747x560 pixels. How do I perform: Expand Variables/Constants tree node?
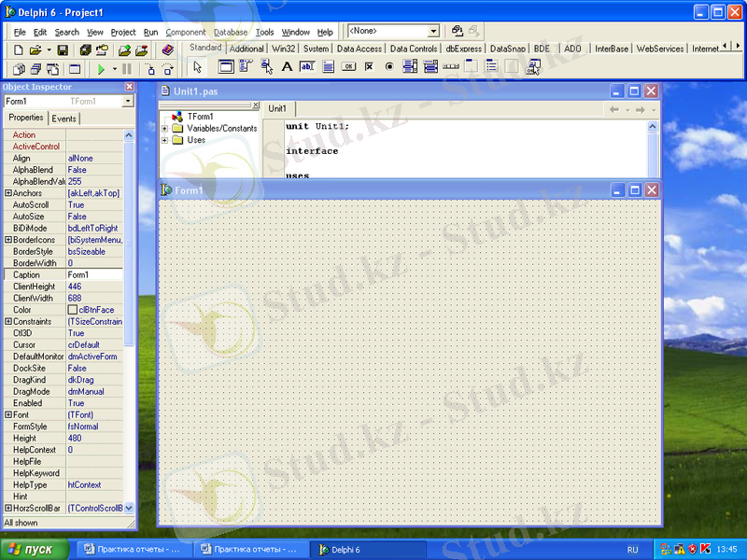pos(164,129)
